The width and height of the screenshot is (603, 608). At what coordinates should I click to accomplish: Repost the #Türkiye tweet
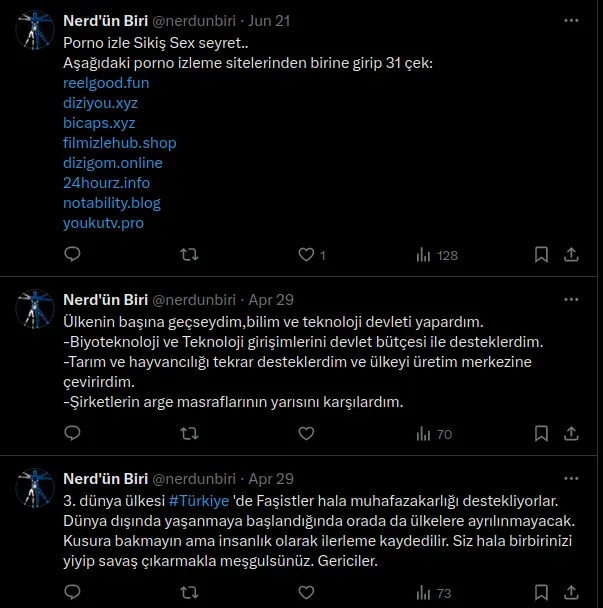point(189,592)
